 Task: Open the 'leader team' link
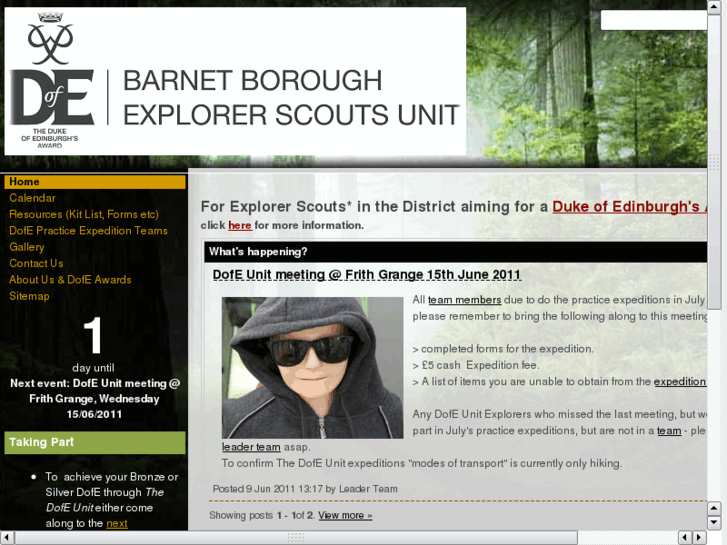tap(251, 447)
